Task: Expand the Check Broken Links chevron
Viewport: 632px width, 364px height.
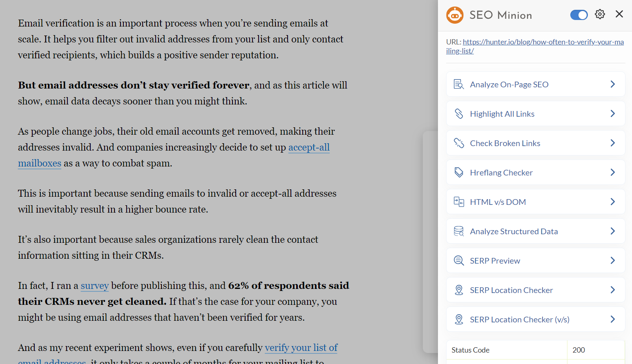Action: (x=612, y=143)
